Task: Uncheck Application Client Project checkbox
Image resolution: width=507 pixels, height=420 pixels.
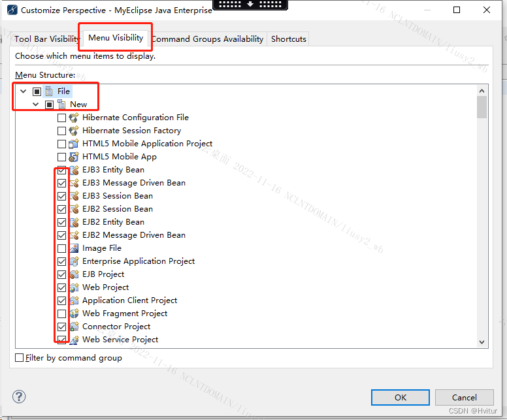Action: tap(61, 300)
